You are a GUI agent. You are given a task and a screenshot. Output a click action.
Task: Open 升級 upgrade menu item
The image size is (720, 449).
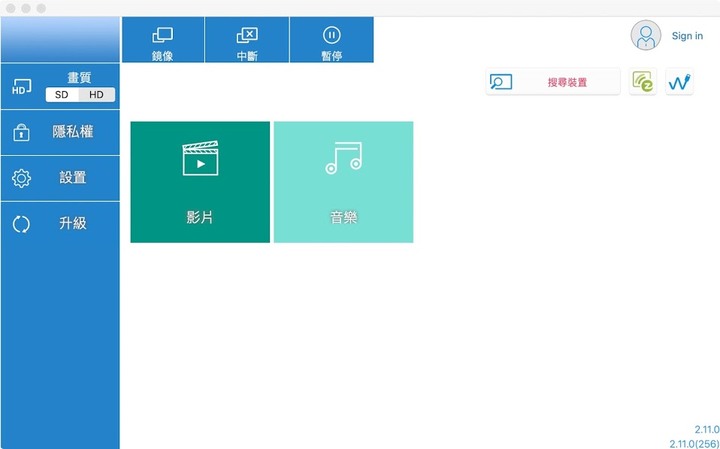(x=60, y=224)
